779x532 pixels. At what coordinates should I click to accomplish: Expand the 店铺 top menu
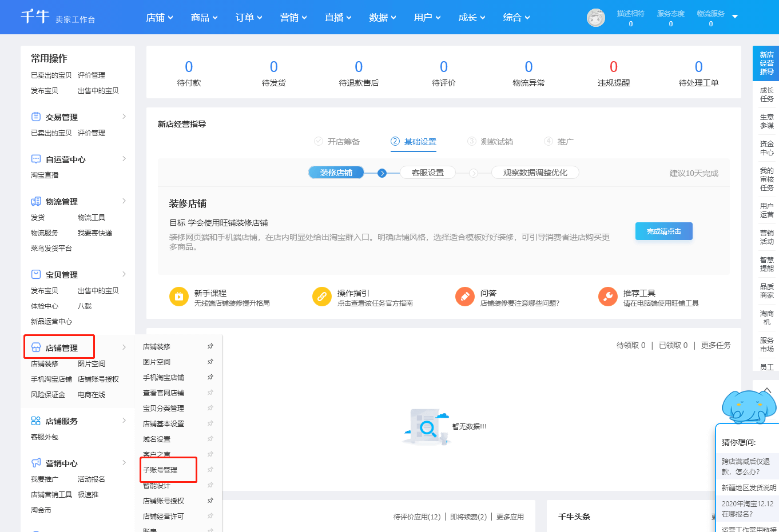click(x=160, y=18)
